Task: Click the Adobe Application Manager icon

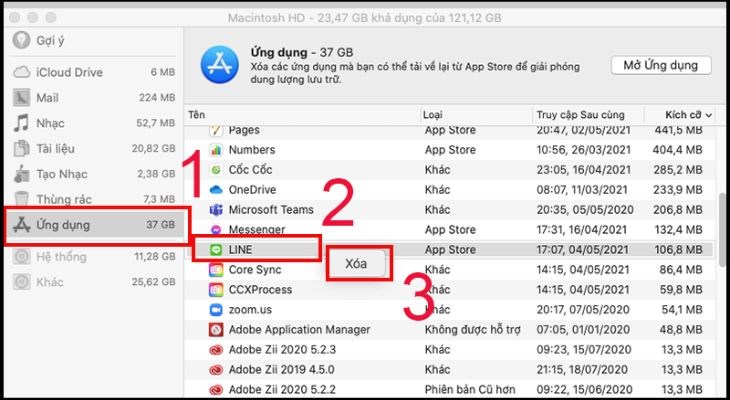Action: click(216, 330)
